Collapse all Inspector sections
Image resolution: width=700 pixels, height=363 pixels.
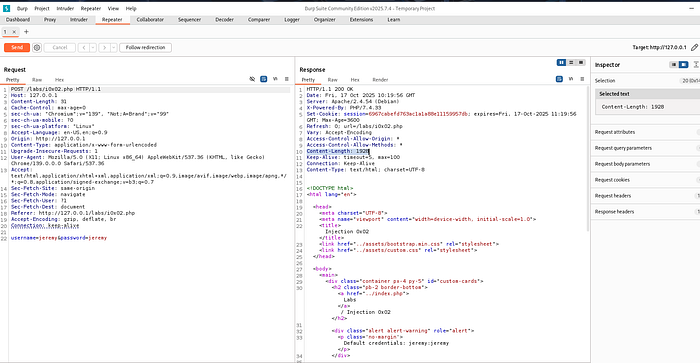(696, 65)
